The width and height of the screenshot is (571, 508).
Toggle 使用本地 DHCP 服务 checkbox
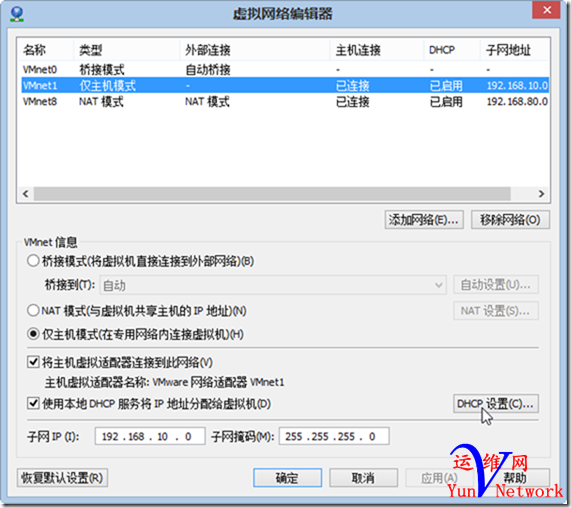point(33,403)
